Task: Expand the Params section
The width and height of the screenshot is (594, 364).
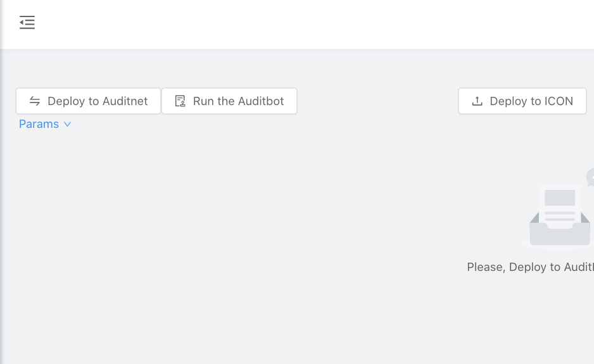Action: (45, 124)
